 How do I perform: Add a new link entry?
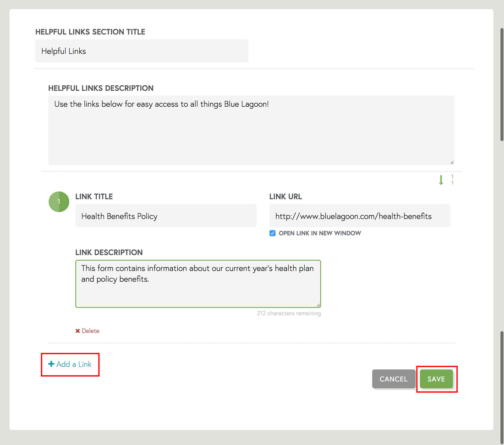tap(70, 364)
